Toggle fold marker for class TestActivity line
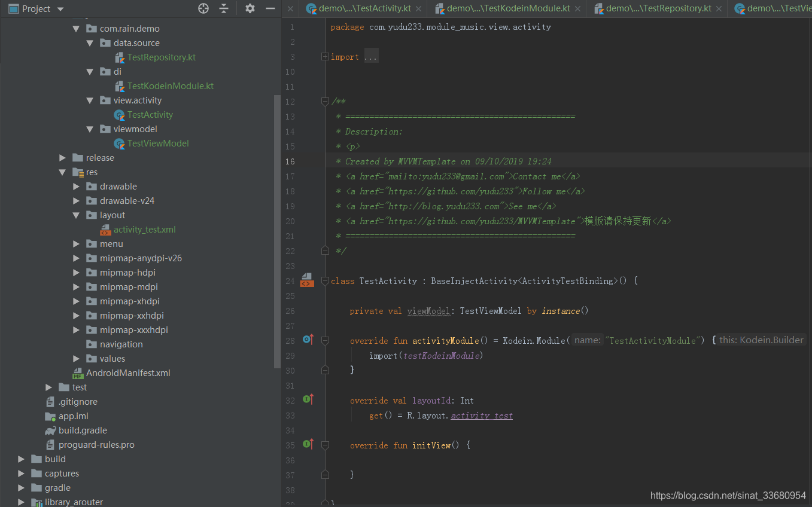Viewport: 812px width, 507px height. tap(325, 280)
